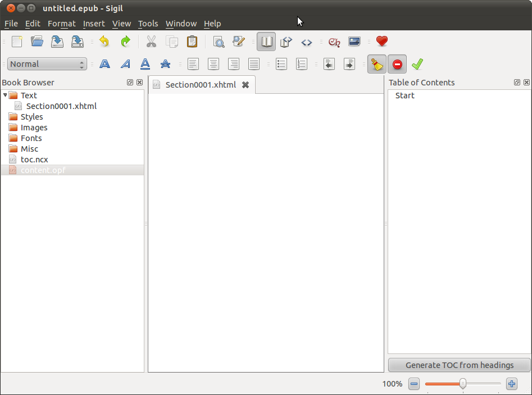Screen dimensions: 532x395
Task: Click the Insert Image icon
Action: coord(354,42)
